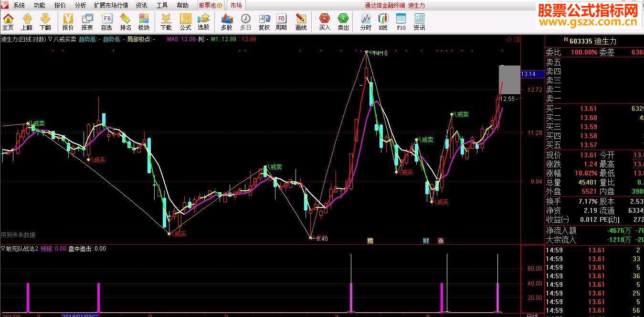The height and width of the screenshot is (317, 644).
Task: Click the 买二 price 13.60 row
Action: (x=594, y=118)
